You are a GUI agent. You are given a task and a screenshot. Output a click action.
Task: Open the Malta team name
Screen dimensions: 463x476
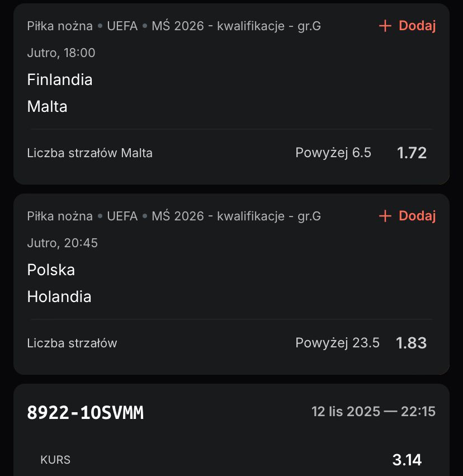coord(47,106)
